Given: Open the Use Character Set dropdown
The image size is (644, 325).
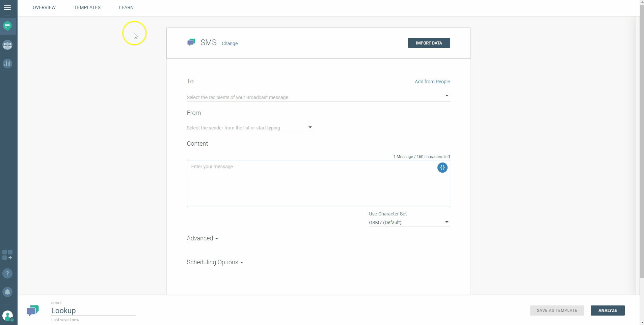Looking at the screenshot, I should click(409, 223).
